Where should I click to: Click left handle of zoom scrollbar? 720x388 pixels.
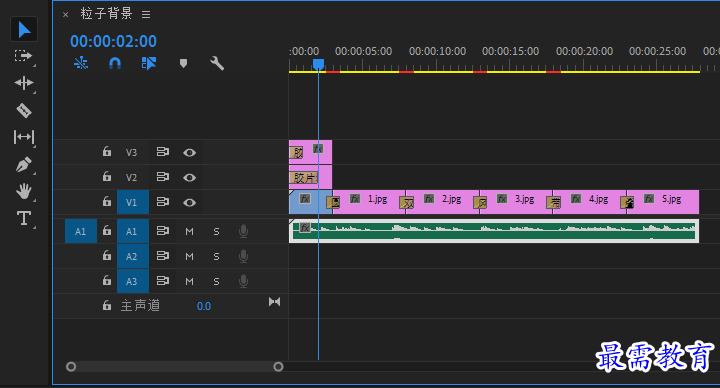[x=71, y=366]
